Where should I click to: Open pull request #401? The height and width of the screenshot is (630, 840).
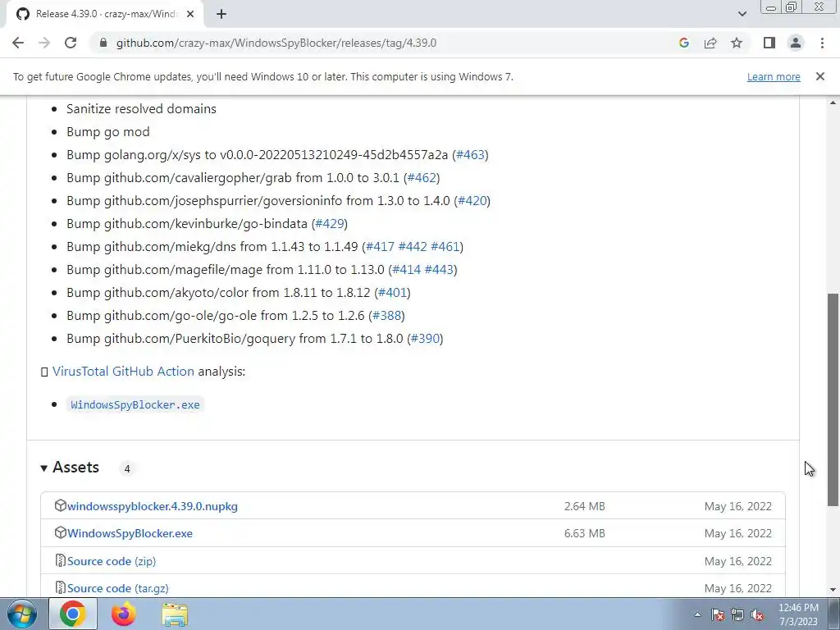(x=392, y=293)
